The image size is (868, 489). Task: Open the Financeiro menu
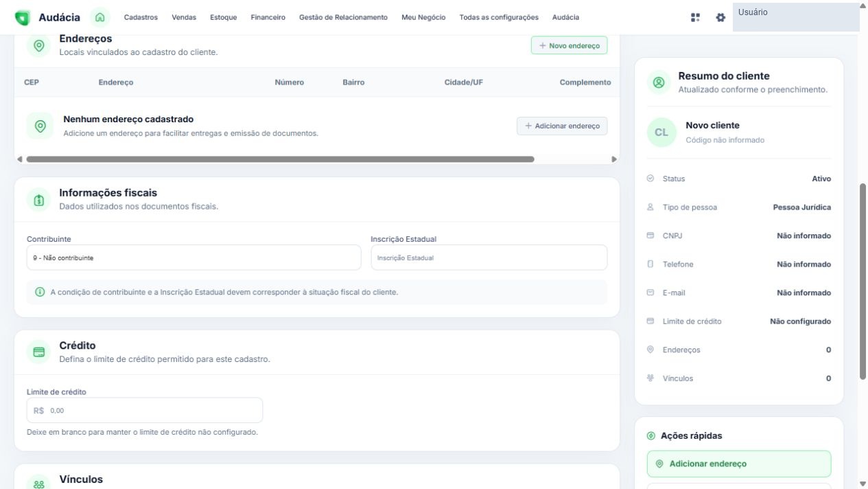(x=268, y=17)
